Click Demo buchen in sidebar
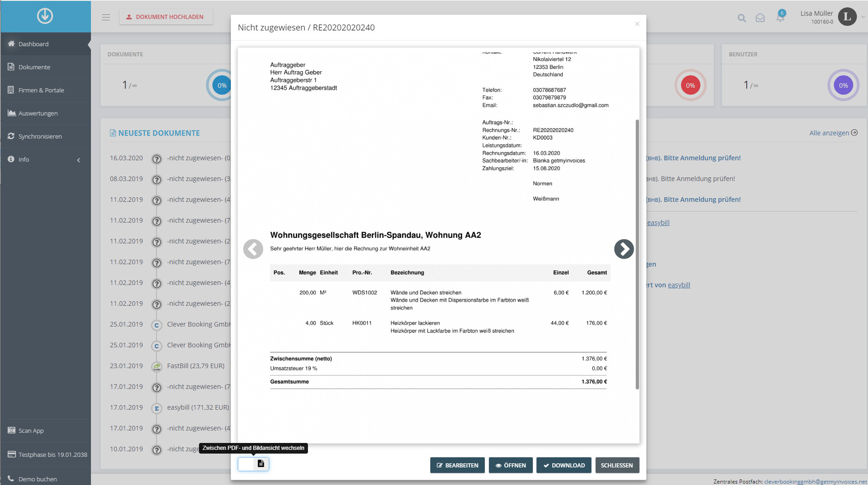Image resolution: width=868 pixels, height=485 pixels. 45,479
